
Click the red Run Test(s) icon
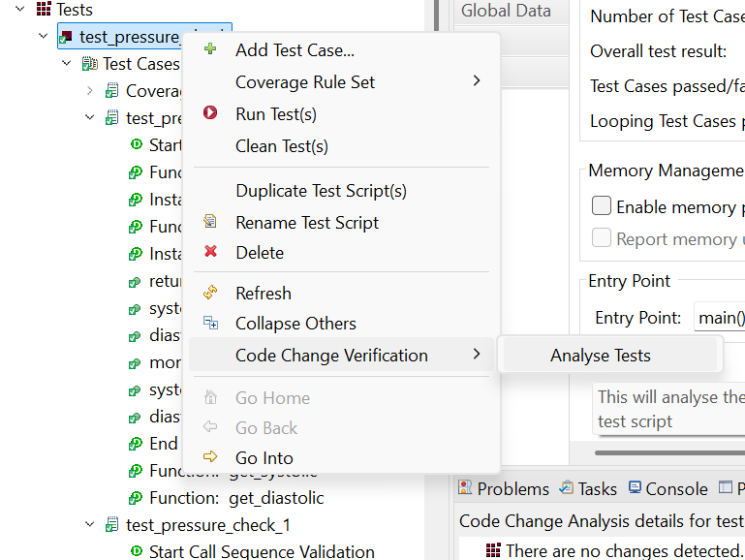210,114
